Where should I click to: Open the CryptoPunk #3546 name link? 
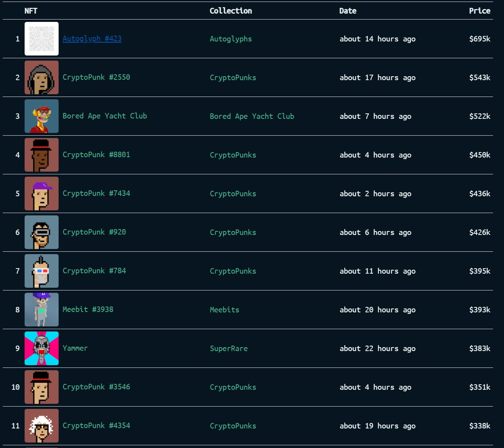[97, 387]
